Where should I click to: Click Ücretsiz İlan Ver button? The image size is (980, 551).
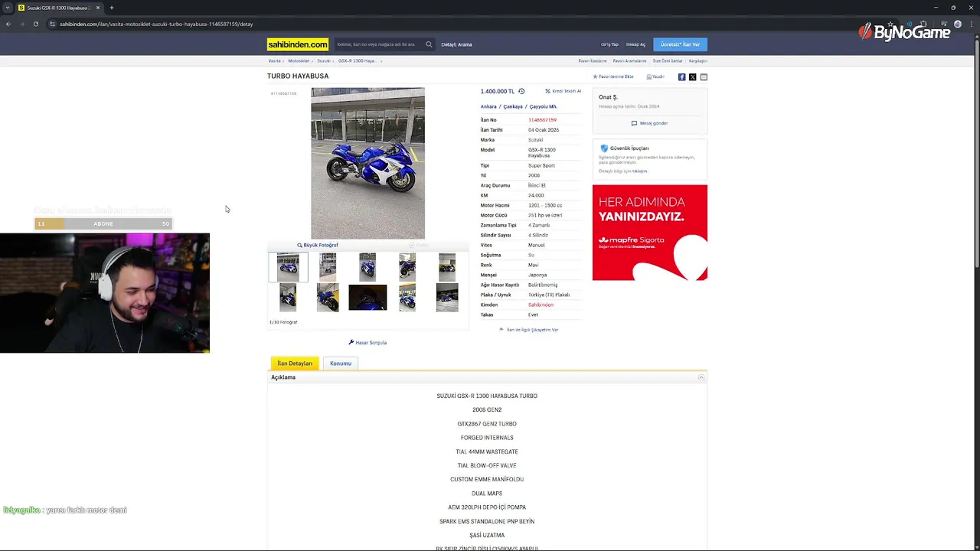click(x=680, y=44)
